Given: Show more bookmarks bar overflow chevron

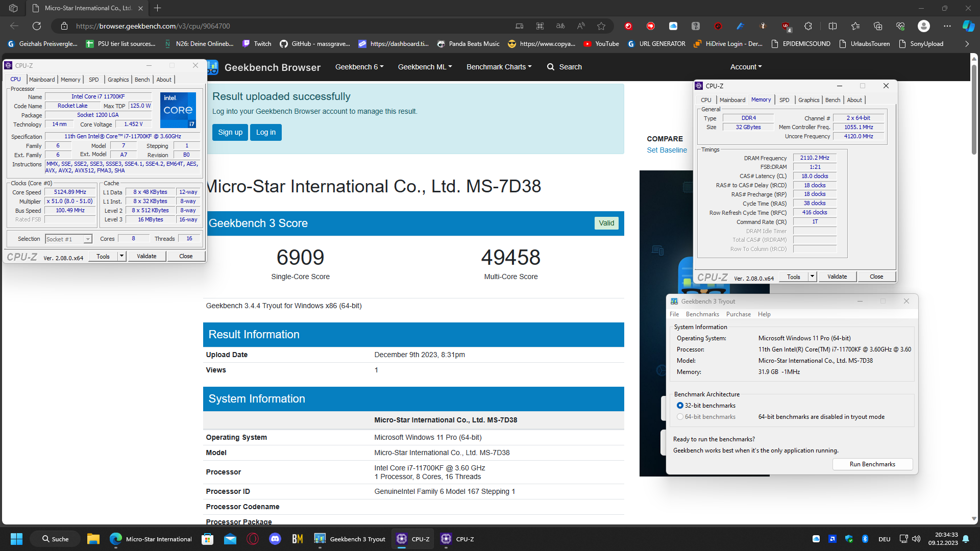Looking at the screenshot, I should click(967, 44).
